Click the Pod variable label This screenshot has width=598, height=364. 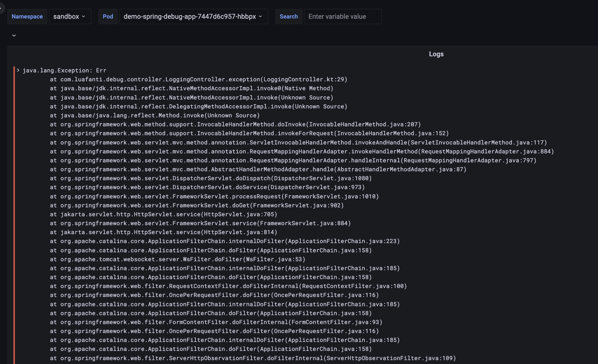click(x=108, y=17)
